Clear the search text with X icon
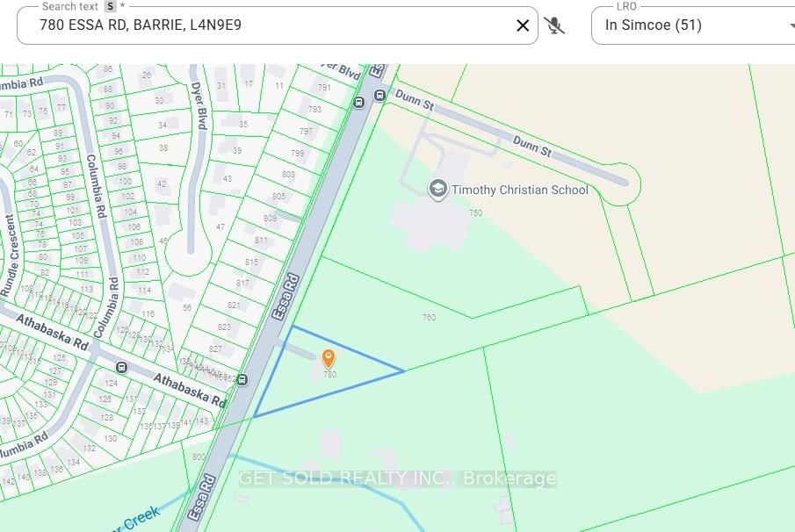 [x=523, y=25]
